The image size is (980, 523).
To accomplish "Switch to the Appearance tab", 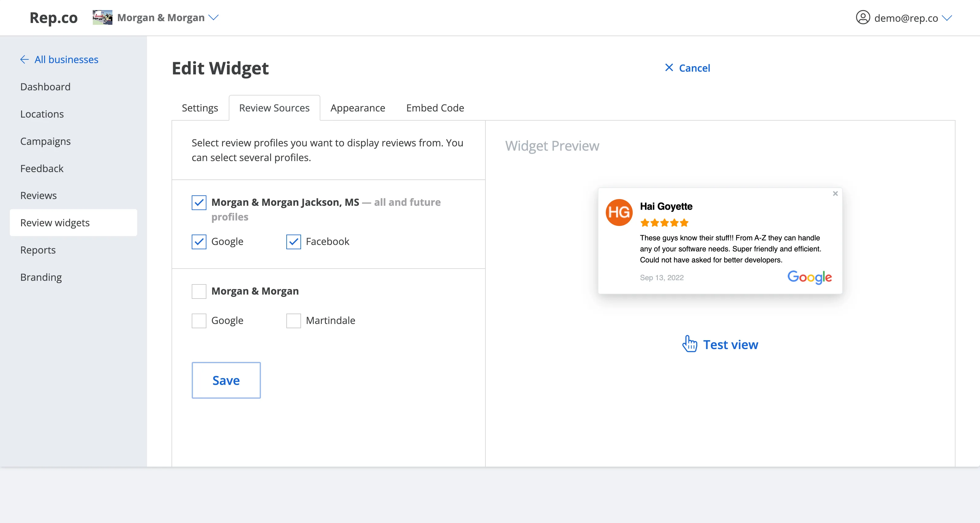I will 357,108.
